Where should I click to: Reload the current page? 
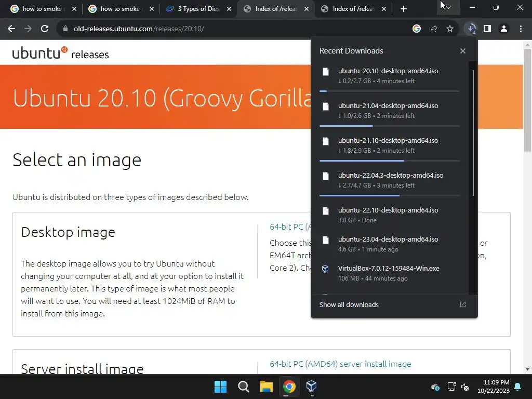click(x=45, y=29)
